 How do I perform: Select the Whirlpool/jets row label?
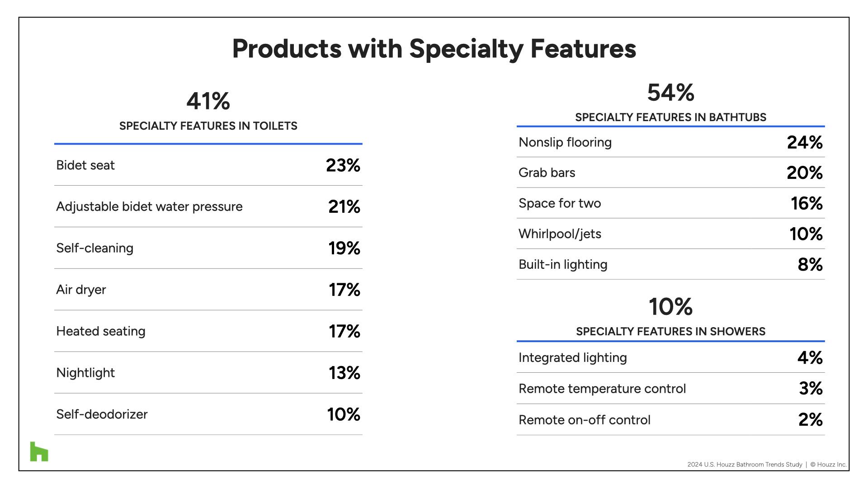point(560,234)
